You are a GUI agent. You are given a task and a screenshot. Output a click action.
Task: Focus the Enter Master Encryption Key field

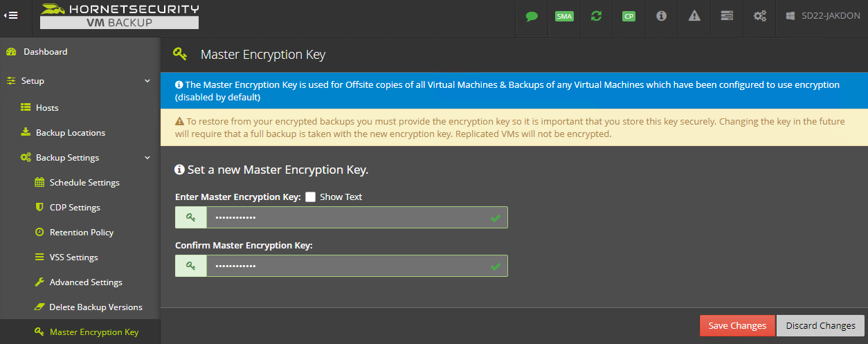pos(341,217)
